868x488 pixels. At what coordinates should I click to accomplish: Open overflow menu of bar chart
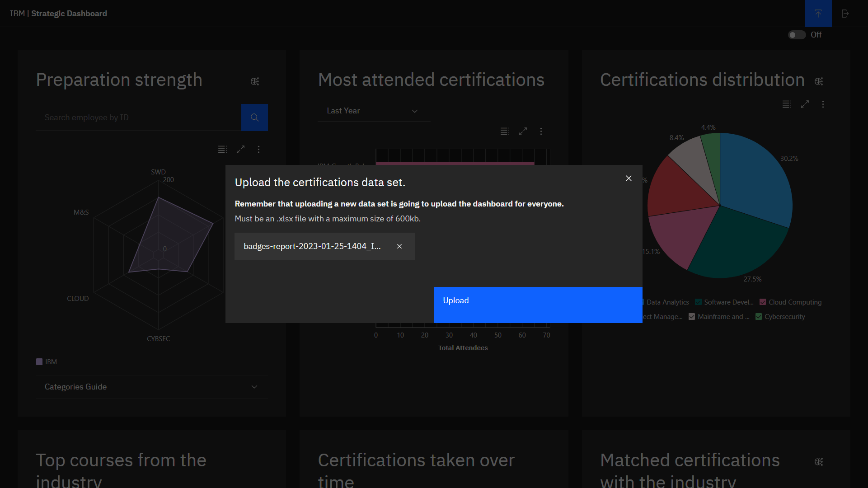[541, 131]
